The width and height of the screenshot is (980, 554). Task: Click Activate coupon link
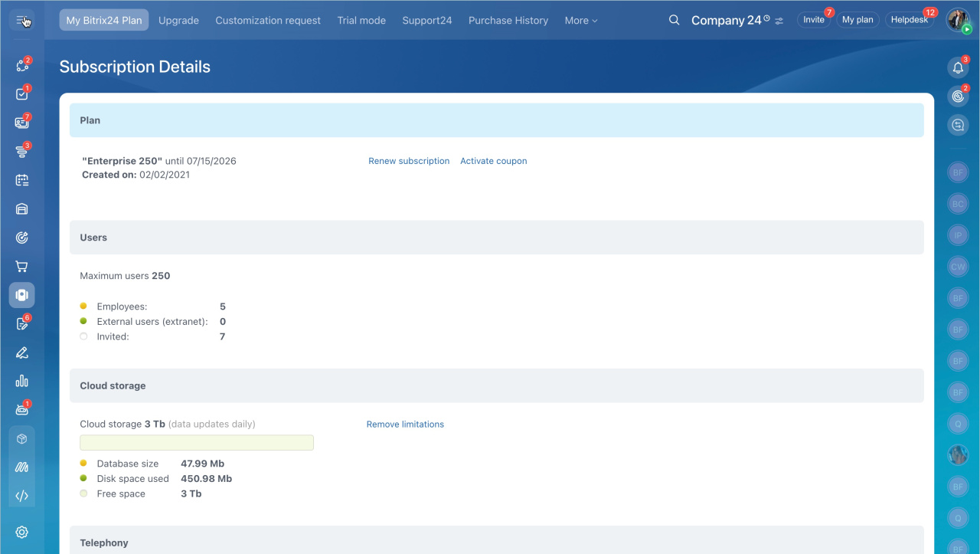[494, 161]
